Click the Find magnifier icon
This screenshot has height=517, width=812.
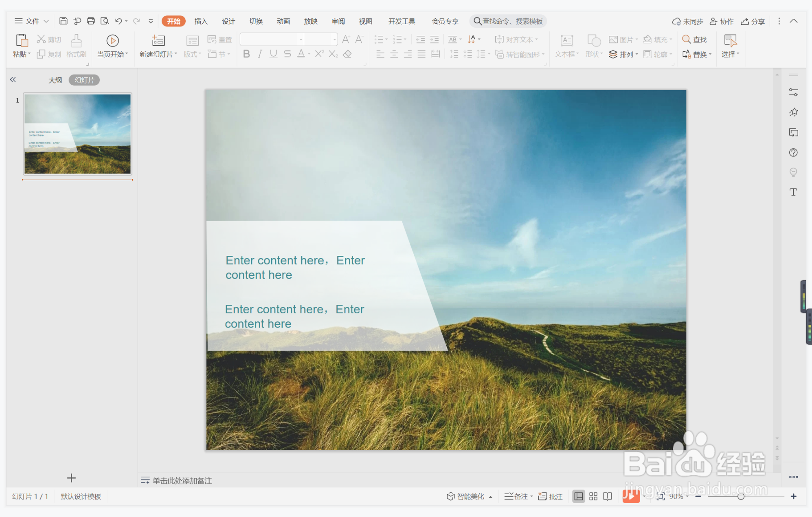[x=686, y=39]
